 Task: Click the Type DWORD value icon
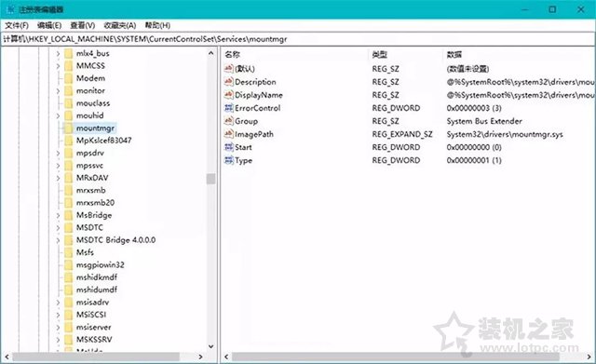(x=228, y=160)
